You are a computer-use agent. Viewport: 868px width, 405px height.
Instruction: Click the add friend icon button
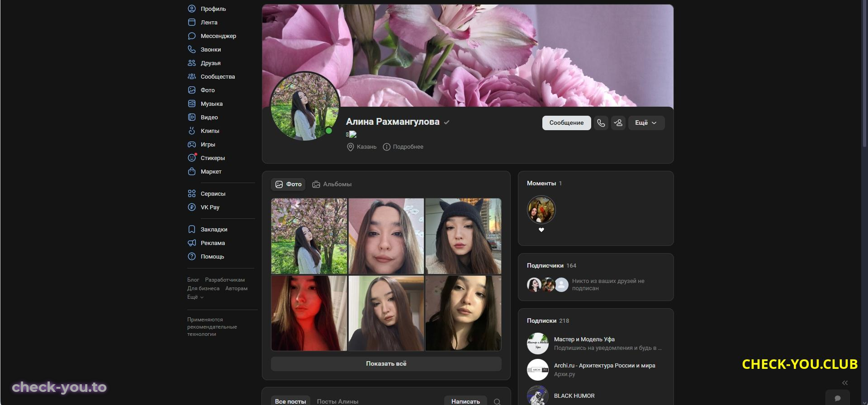pyautogui.click(x=618, y=123)
